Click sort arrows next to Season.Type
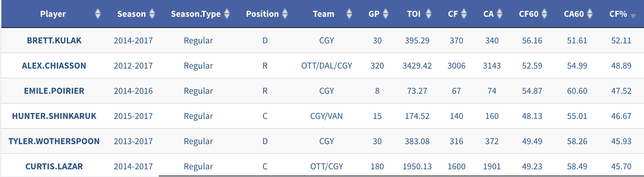644x177 pixels. coord(227,14)
